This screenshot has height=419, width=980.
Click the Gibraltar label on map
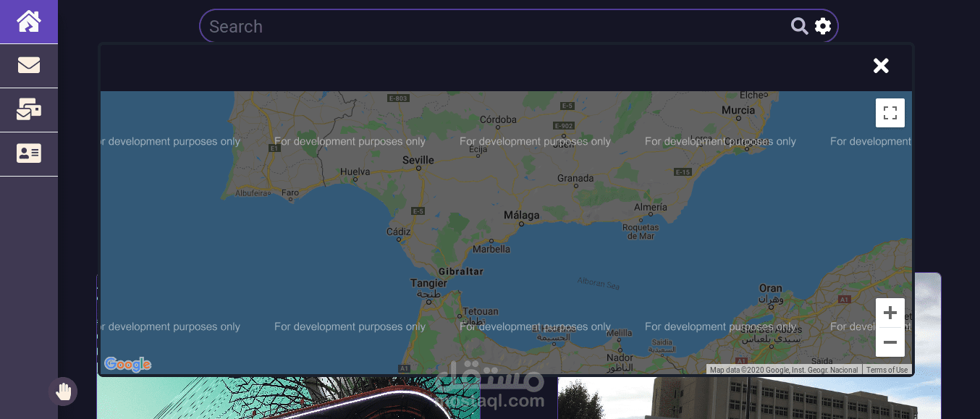point(461,271)
